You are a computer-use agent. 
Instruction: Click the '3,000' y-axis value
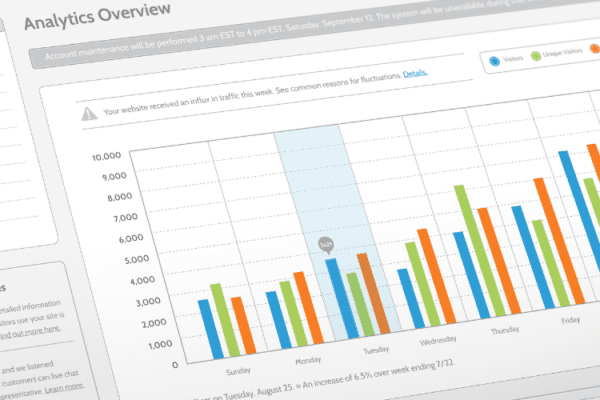click(148, 302)
